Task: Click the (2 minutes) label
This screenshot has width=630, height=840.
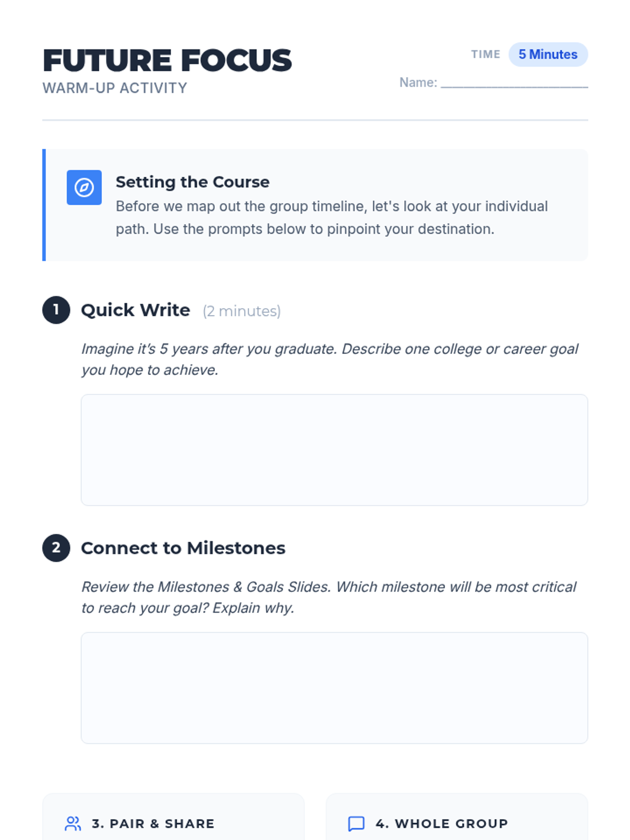Action: tap(242, 311)
